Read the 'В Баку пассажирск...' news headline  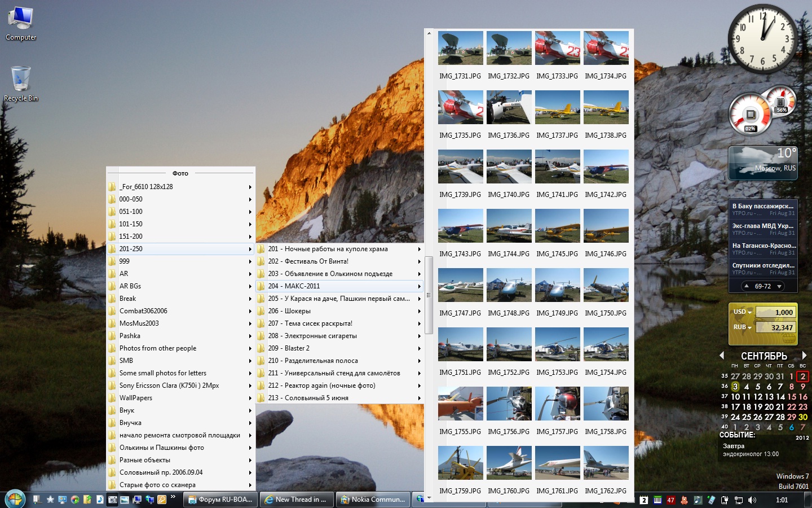pyautogui.click(x=762, y=206)
